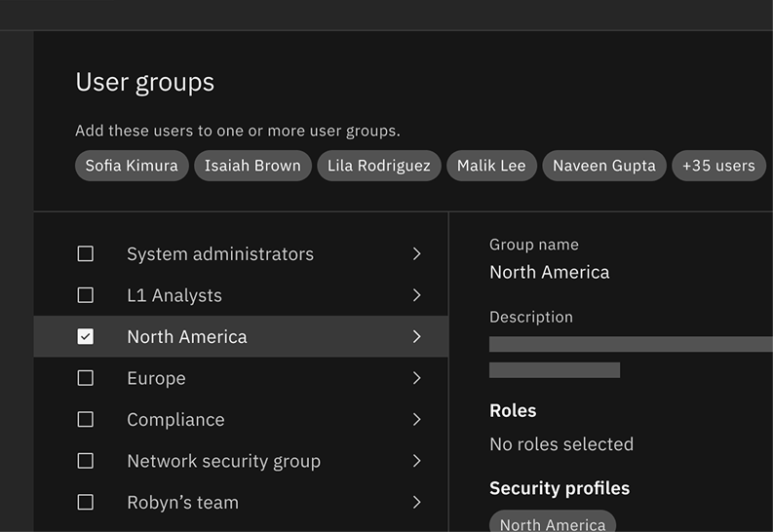Tick the Europe group checkbox
Image resolution: width=773 pixels, height=532 pixels.
tap(86, 378)
